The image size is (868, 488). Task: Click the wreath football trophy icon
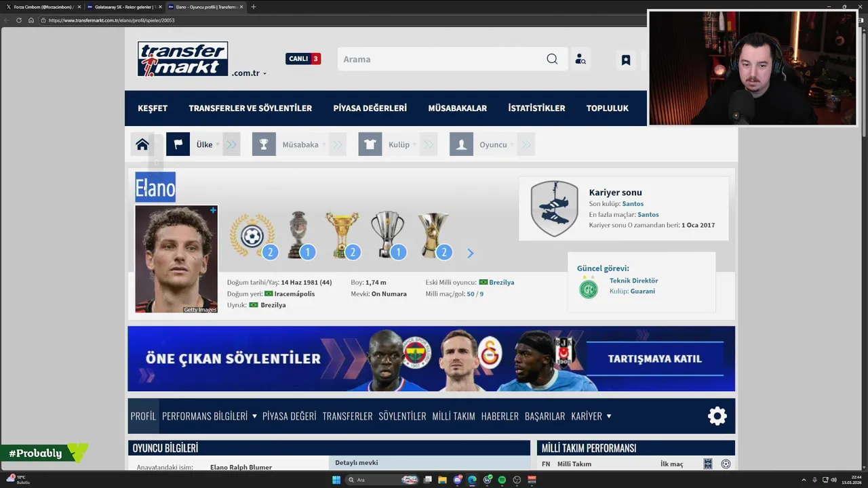(252, 235)
